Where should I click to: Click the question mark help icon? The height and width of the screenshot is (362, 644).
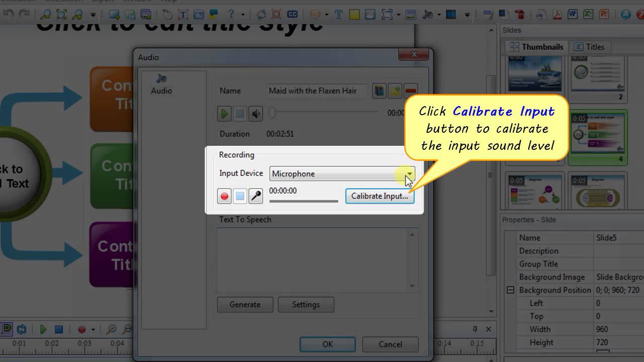click(231, 15)
